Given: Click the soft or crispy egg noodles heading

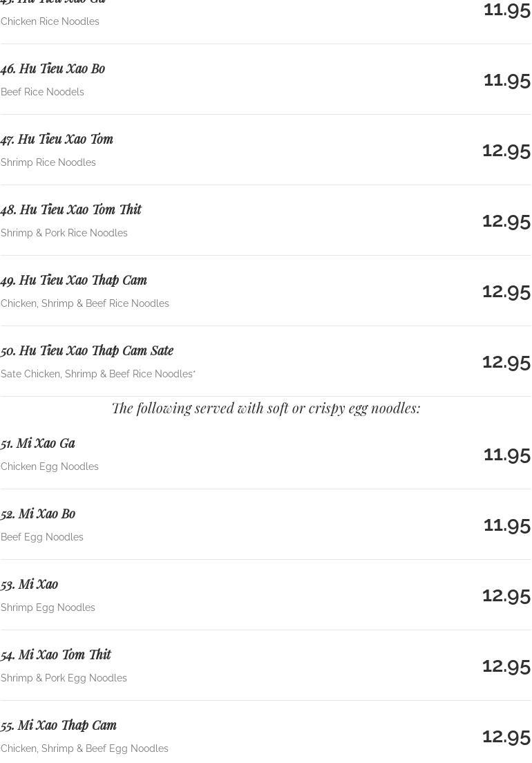Looking at the screenshot, I should click(266, 408).
